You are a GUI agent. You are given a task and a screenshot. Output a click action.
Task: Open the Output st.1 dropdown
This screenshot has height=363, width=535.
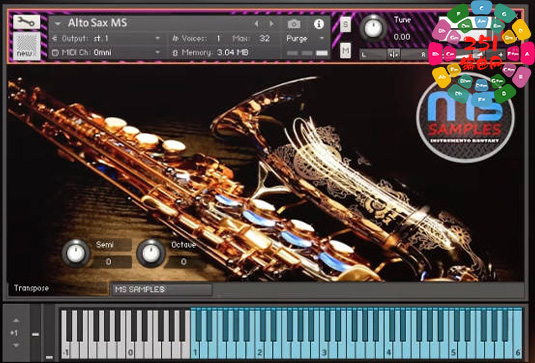pyautogui.click(x=106, y=38)
